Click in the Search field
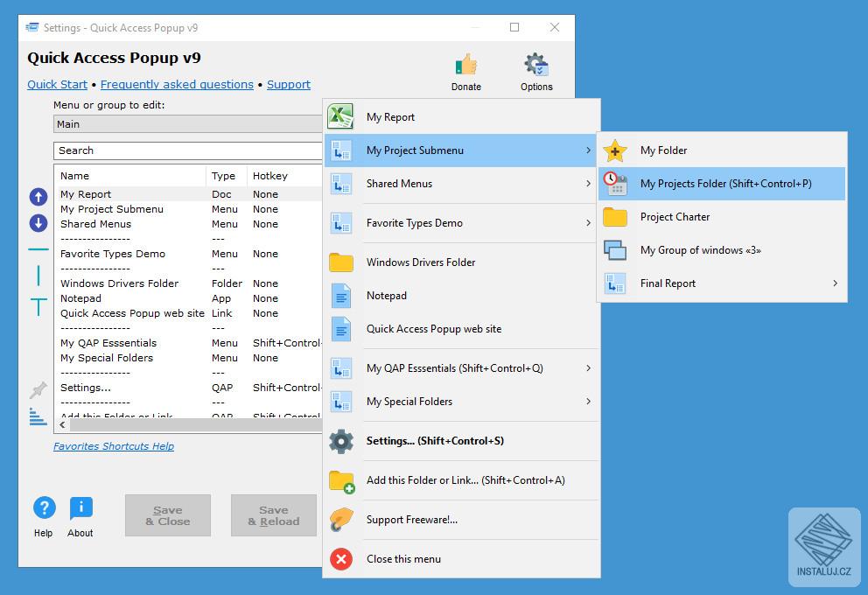 click(x=187, y=150)
